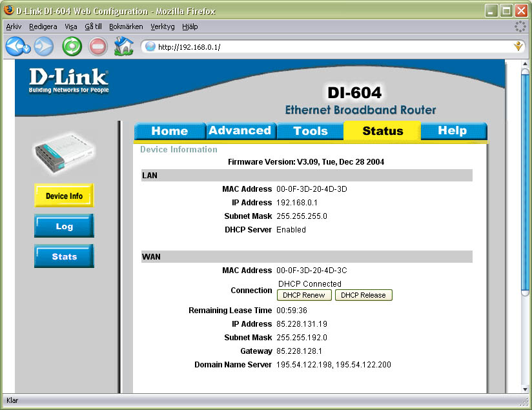The height and width of the screenshot is (410, 532).
Task: Close the Firefox window
Action: 521,10
